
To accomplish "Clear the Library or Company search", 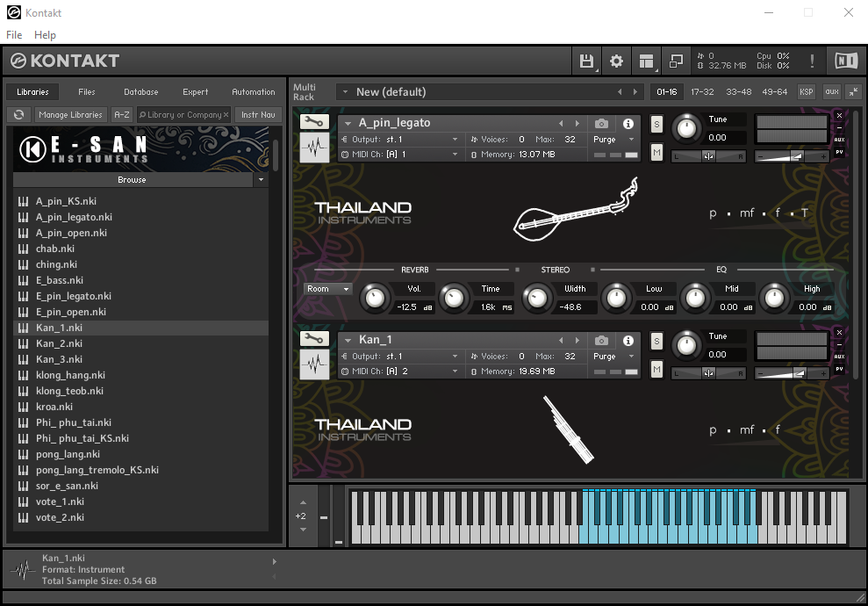I will coord(226,115).
